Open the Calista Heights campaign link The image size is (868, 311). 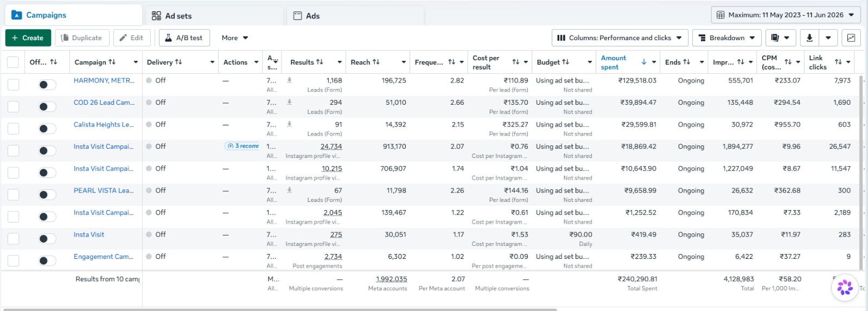(x=104, y=124)
